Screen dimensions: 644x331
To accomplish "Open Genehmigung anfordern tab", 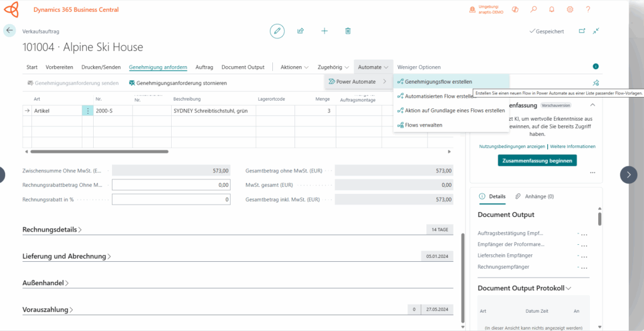I will (x=158, y=67).
